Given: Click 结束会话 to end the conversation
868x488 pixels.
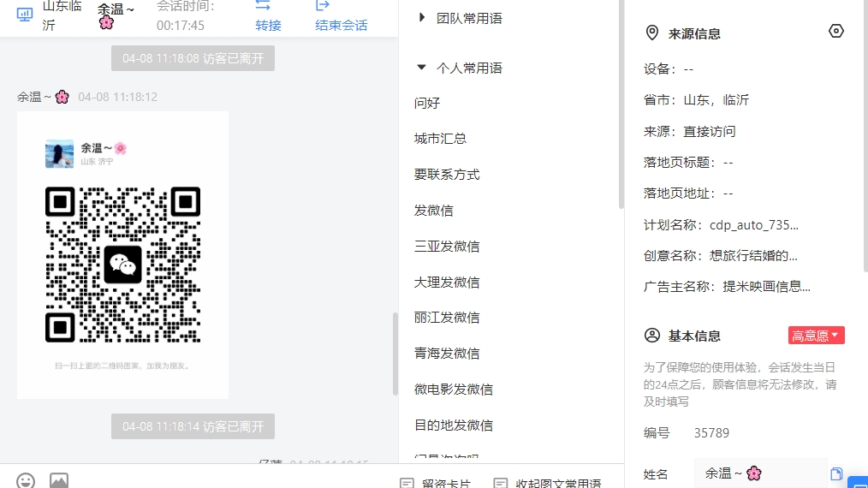Looking at the screenshot, I should [341, 25].
